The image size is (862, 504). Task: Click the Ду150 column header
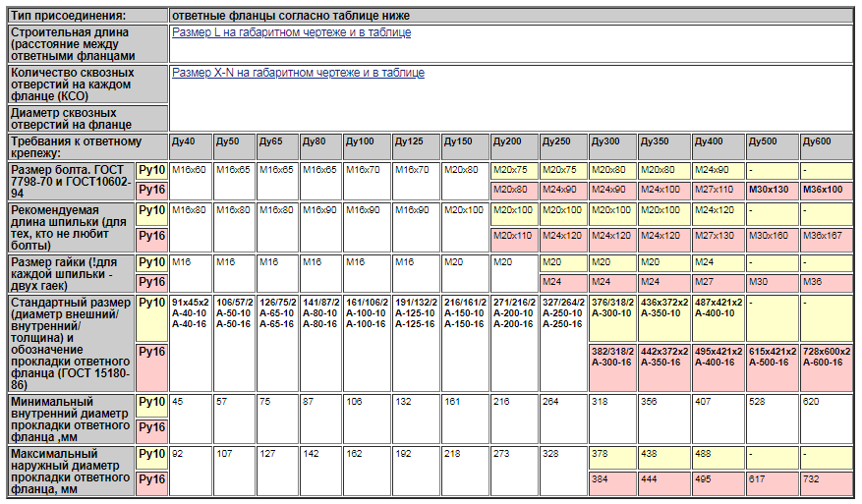point(465,146)
